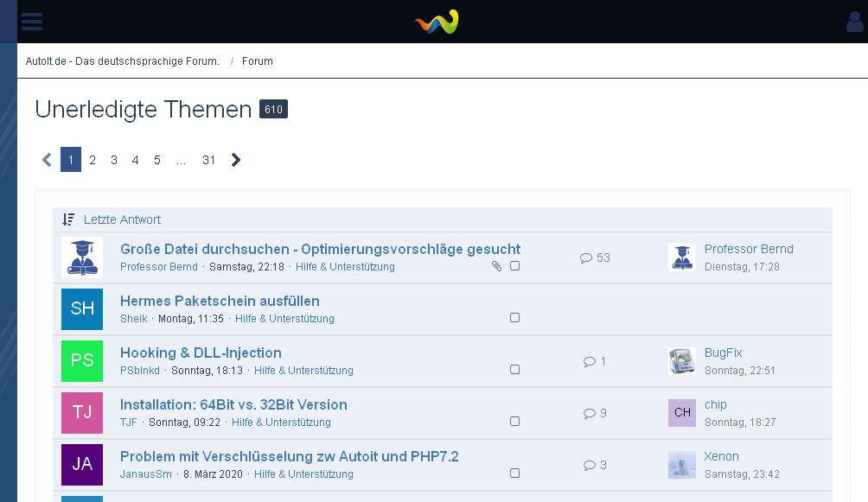Image resolution: width=868 pixels, height=502 pixels.
Task: Check the Installation 64Bit vs 32Bit thread box
Action: (514, 421)
